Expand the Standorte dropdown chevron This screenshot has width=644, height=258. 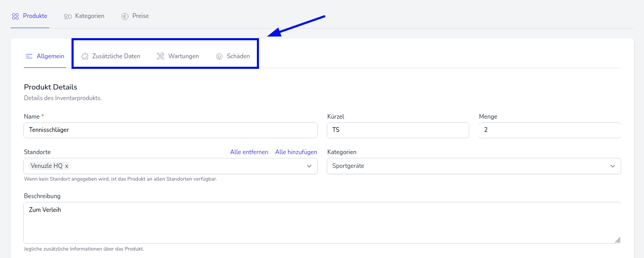(309, 166)
